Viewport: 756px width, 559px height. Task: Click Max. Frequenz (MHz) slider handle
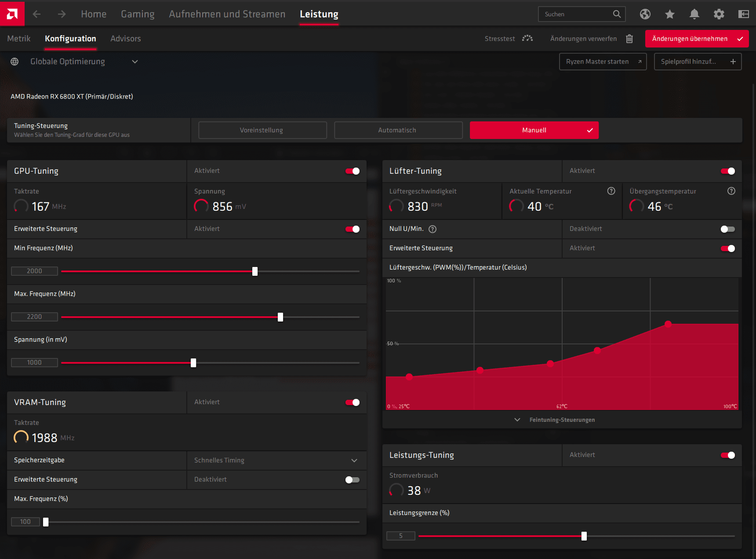(x=280, y=317)
